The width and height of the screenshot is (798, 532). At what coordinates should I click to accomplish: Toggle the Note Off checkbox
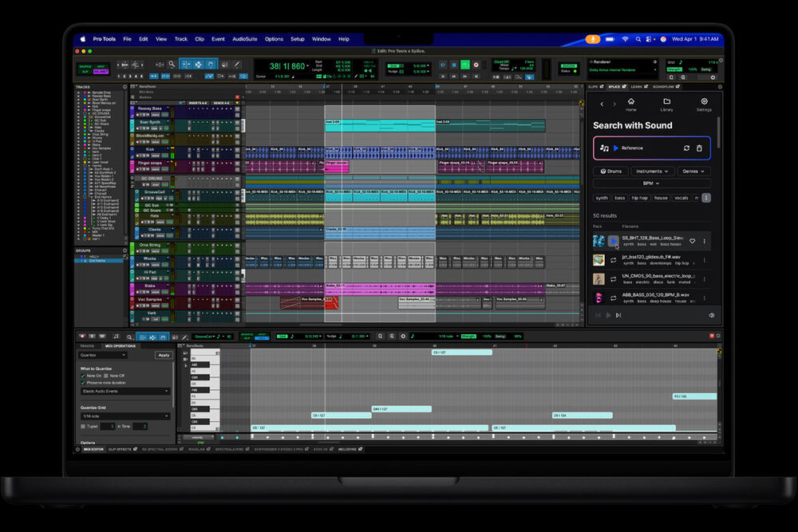(106, 376)
